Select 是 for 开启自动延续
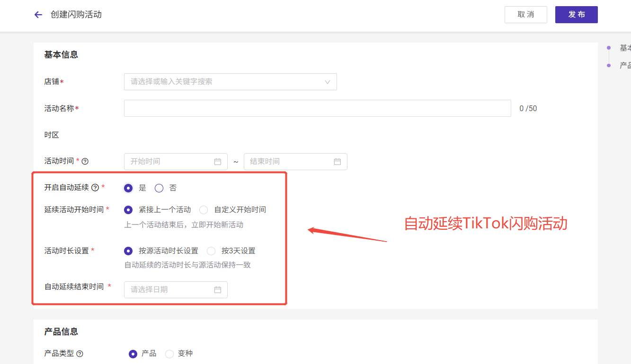 pyautogui.click(x=128, y=188)
